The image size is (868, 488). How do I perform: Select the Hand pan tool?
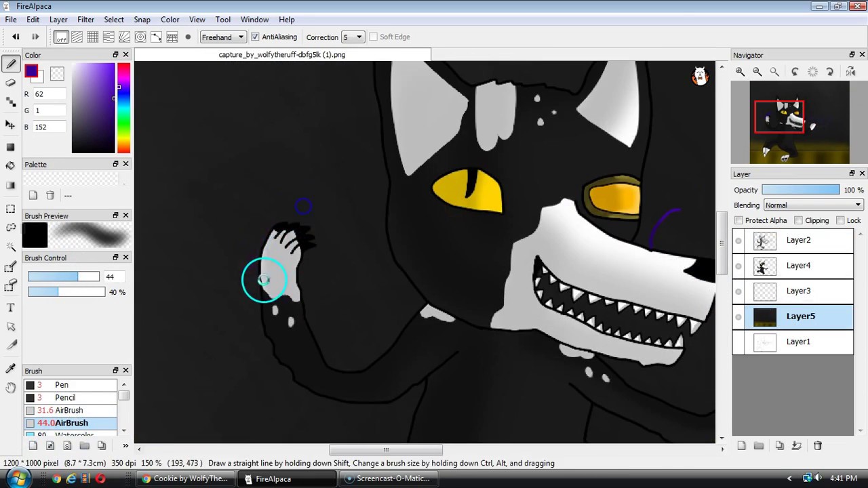coord(10,387)
